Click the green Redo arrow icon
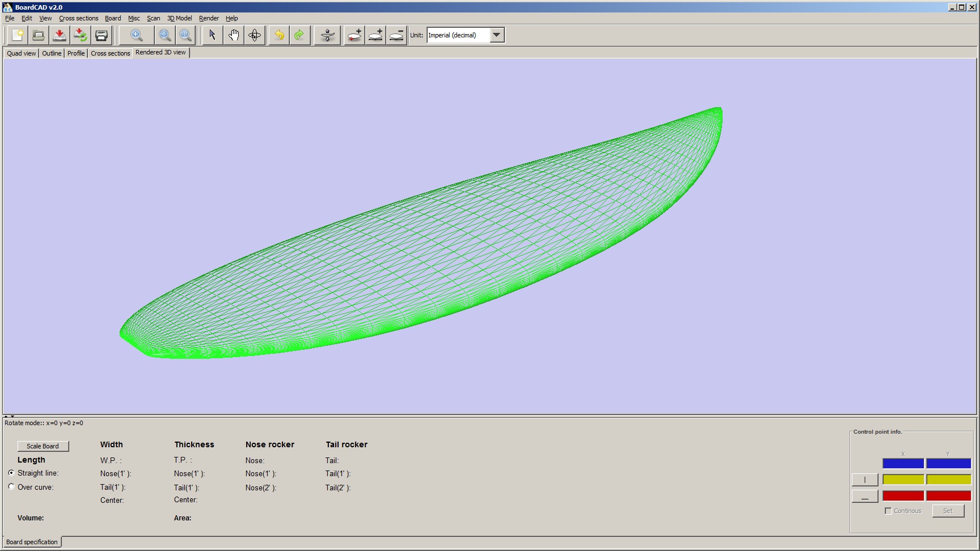 pyautogui.click(x=299, y=35)
